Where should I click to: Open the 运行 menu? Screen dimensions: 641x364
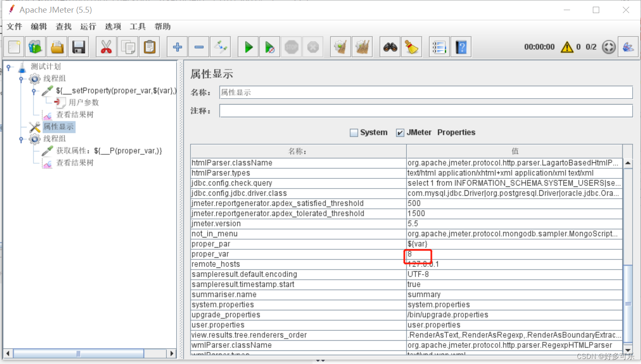tap(88, 27)
